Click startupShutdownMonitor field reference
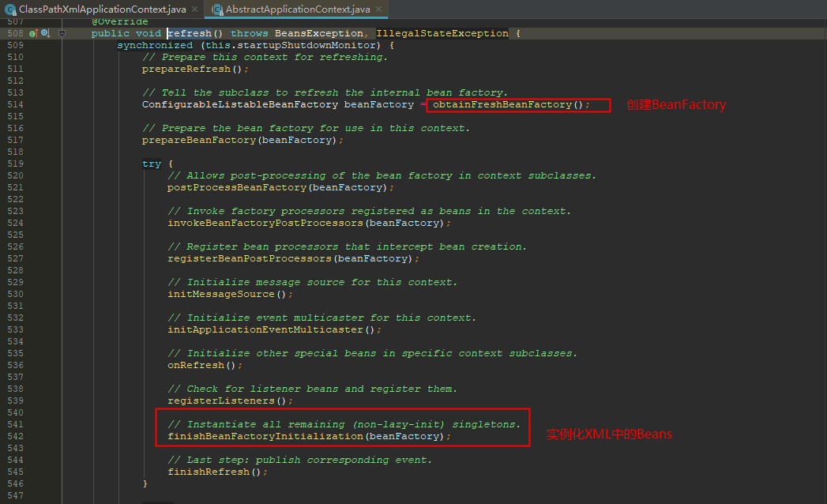The height and width of the screenshot is (504, 827). [306, 45]
